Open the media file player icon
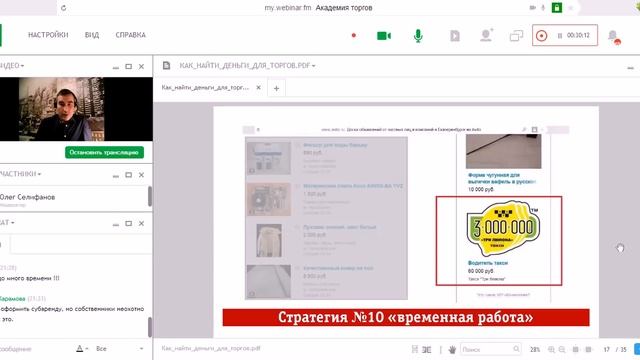640x360 pixels. coord(455,36)
